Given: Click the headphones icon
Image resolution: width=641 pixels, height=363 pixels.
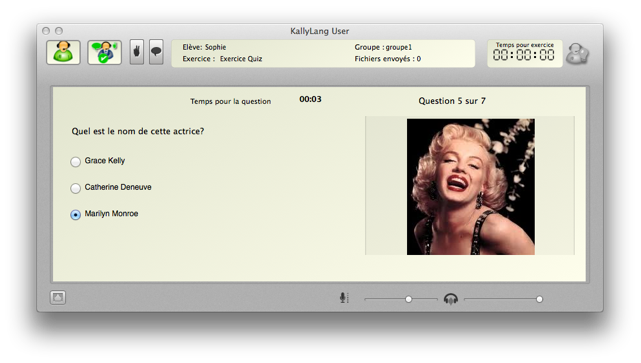Looking at the screenshot, I should tap(451, 299).
